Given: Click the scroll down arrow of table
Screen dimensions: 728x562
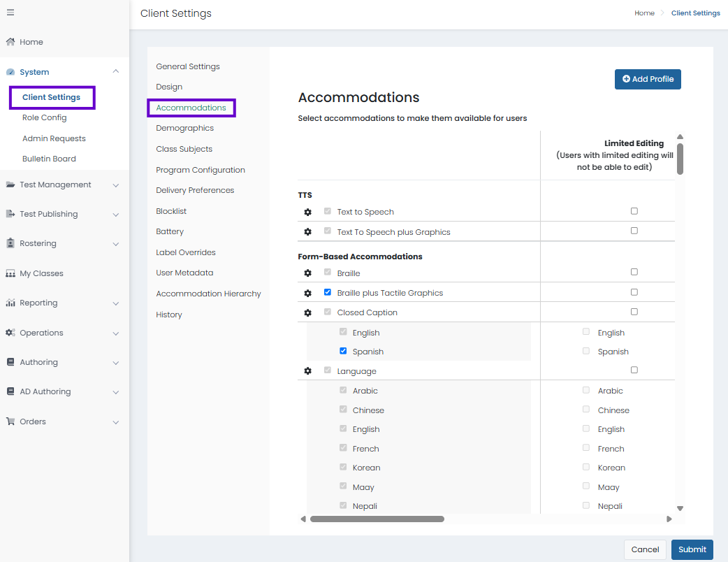Looking at the screenshot, I should pos(680,508).
